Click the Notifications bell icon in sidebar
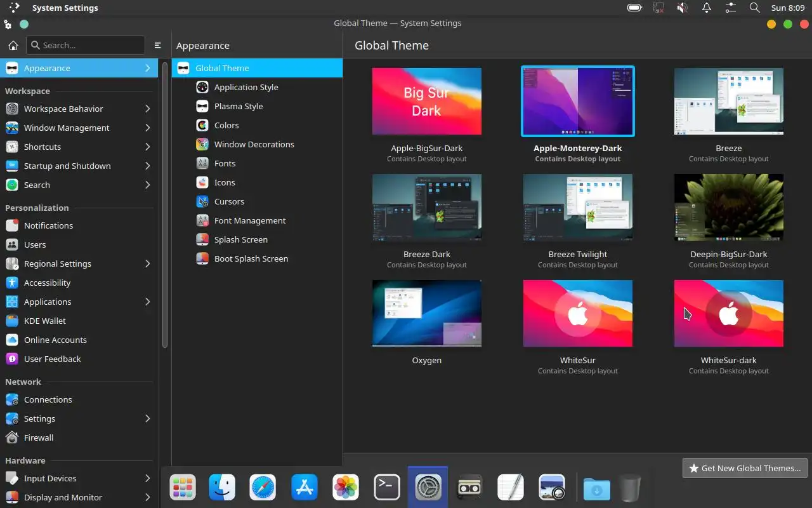 tap(12, 225)
